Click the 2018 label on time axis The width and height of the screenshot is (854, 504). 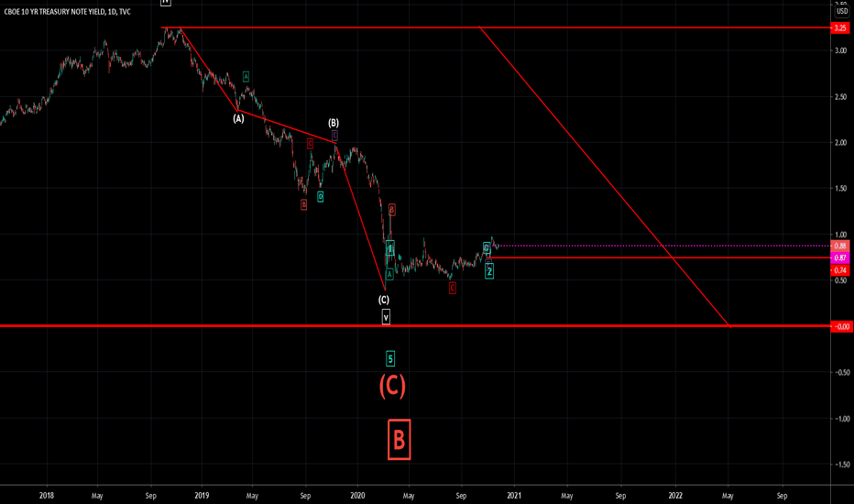47,496
